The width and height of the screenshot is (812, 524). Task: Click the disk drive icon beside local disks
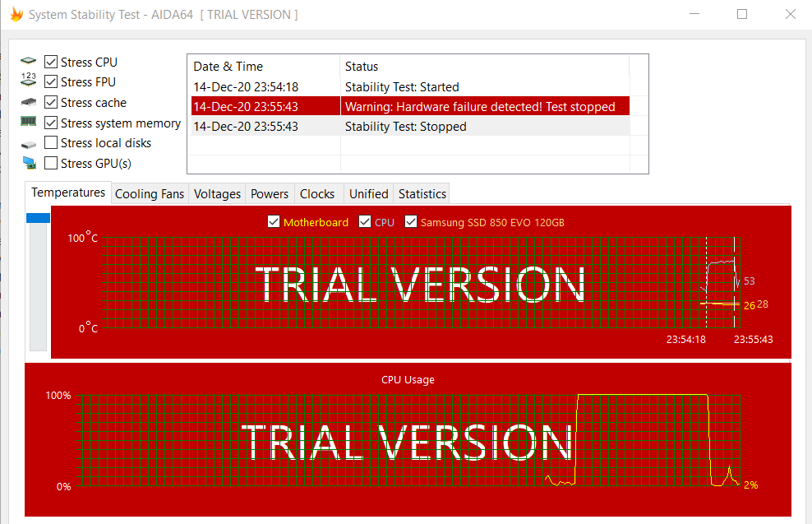(29, 145)
